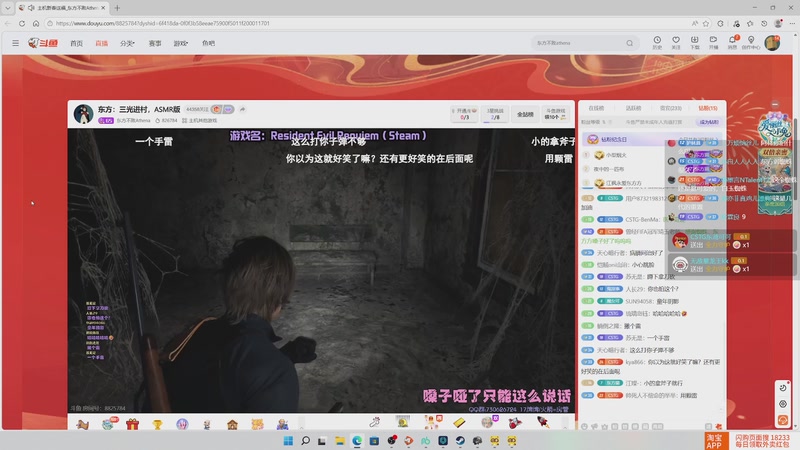The width and height of the screenshot is (800, 450).
Task: Open a new browser tab
Action: click(x=117, y=8)
